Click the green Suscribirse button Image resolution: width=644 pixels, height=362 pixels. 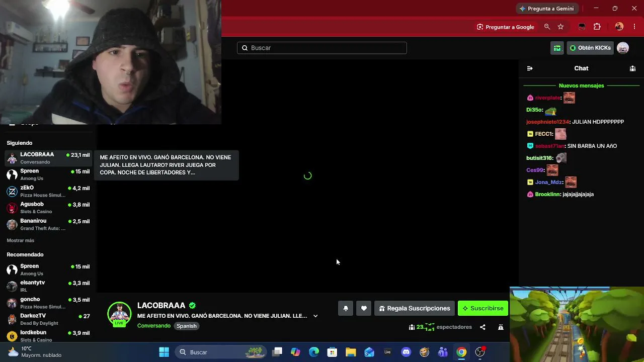pyautogui.click(x=483, y=308)
